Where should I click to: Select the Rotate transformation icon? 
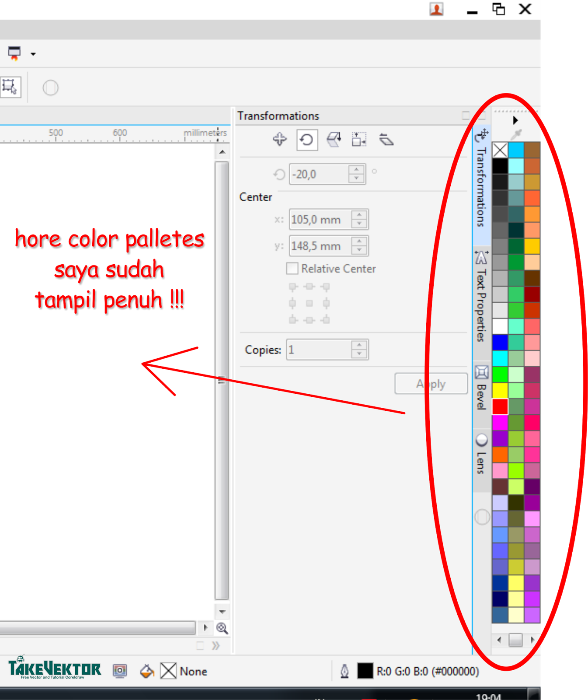[x=307, y=140]
